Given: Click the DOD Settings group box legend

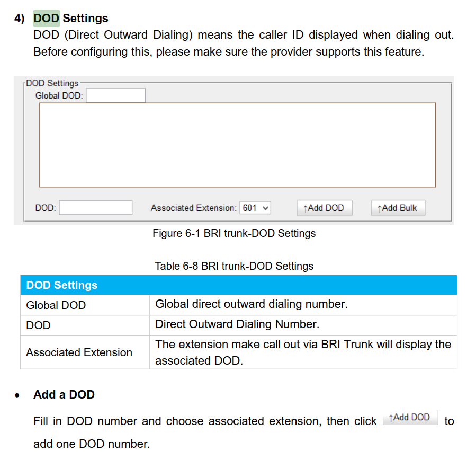Looking at the screenshot, I should coord(52,83).
